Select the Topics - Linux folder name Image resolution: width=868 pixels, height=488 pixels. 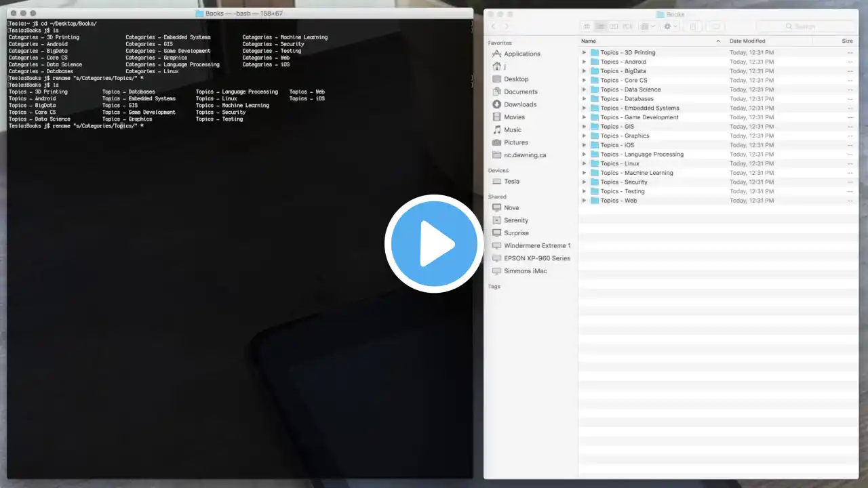(620, 163)
